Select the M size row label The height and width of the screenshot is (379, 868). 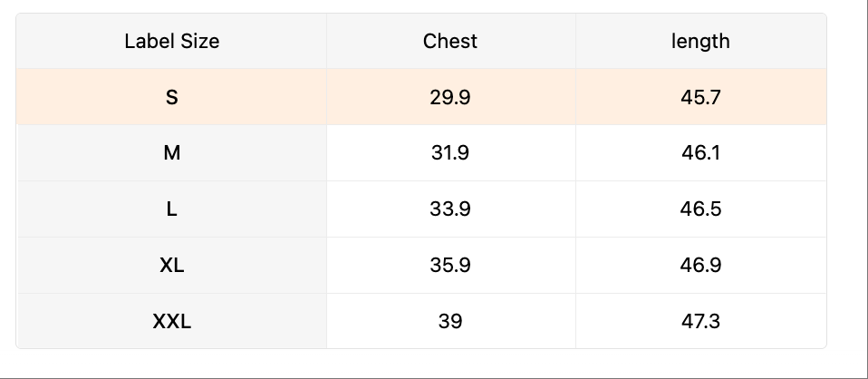click(172, 153)
